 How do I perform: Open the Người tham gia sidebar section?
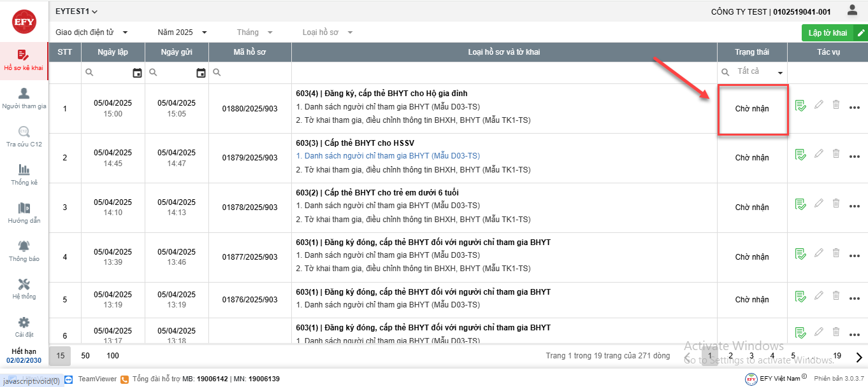[x=24, y=98]
